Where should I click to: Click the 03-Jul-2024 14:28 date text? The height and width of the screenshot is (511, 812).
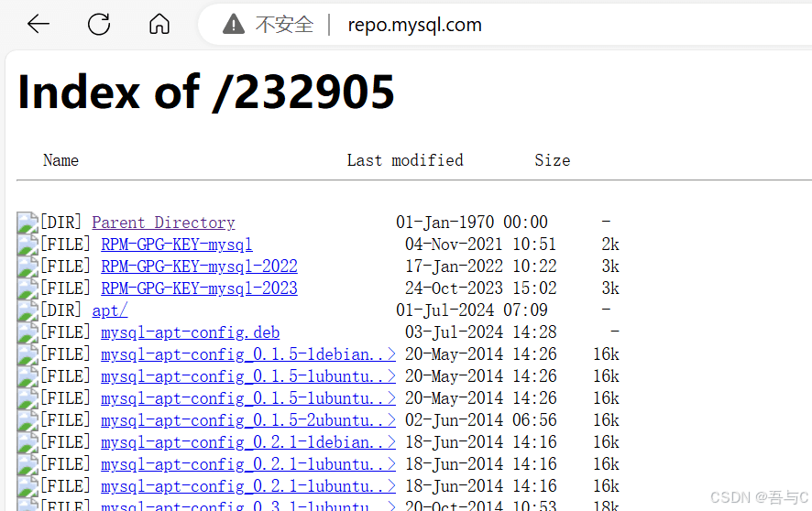[x=480, y=332]
